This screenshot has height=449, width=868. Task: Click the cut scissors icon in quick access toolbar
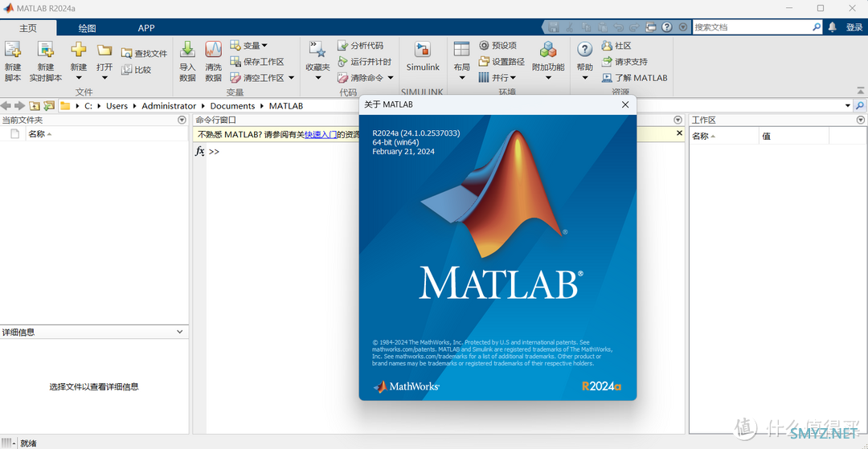point(570,27)
